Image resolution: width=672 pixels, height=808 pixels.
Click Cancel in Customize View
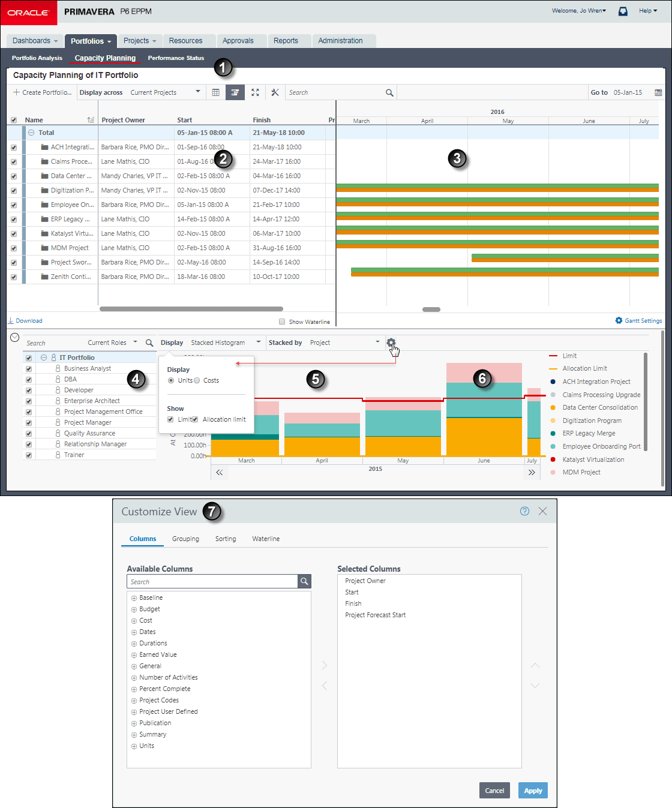(494, 791)
